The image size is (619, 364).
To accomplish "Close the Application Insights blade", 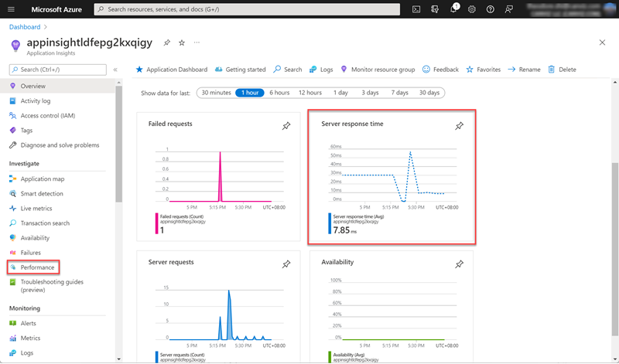I will click(602, 43).
